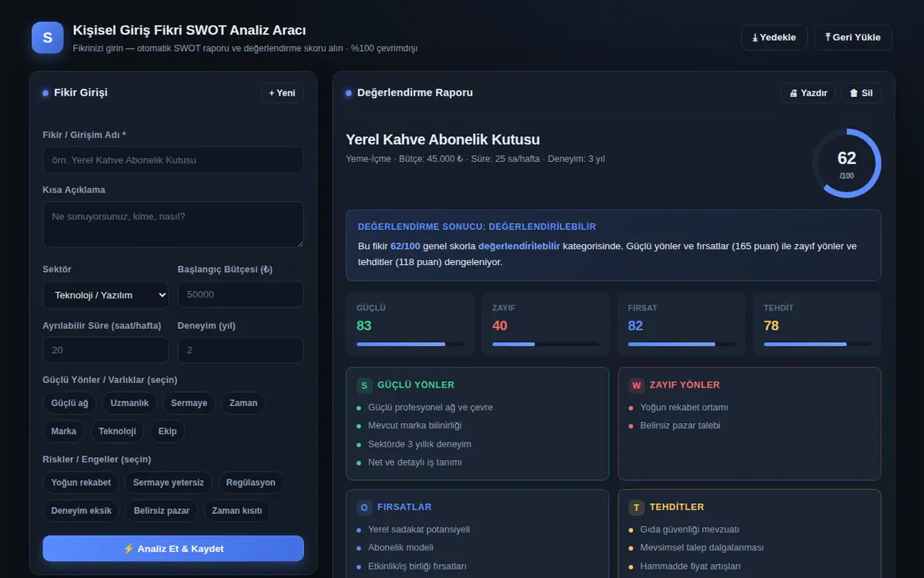Click 'Mevcut marka bilinirliği' item

(x=415, y=425)
